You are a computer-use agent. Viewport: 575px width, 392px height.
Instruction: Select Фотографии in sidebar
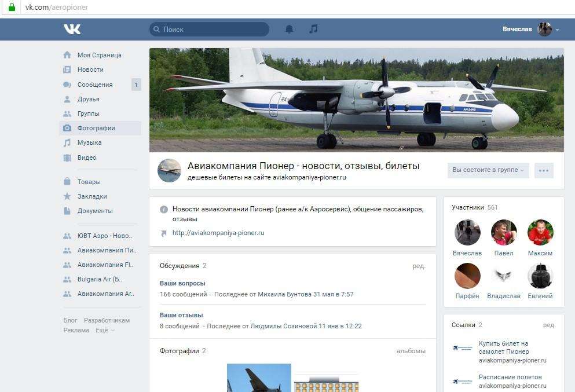pyautogui.click(x=100, y=128)
